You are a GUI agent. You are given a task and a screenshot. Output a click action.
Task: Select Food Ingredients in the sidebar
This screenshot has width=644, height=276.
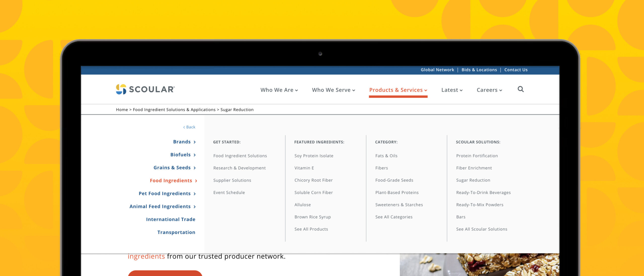pyautogui.click(x=171, y=180)
